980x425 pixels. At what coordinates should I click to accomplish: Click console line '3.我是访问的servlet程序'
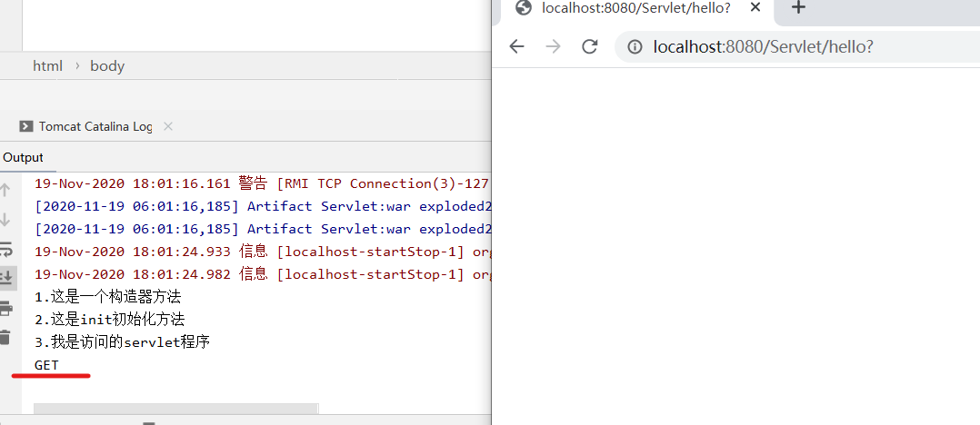point(122,342)
